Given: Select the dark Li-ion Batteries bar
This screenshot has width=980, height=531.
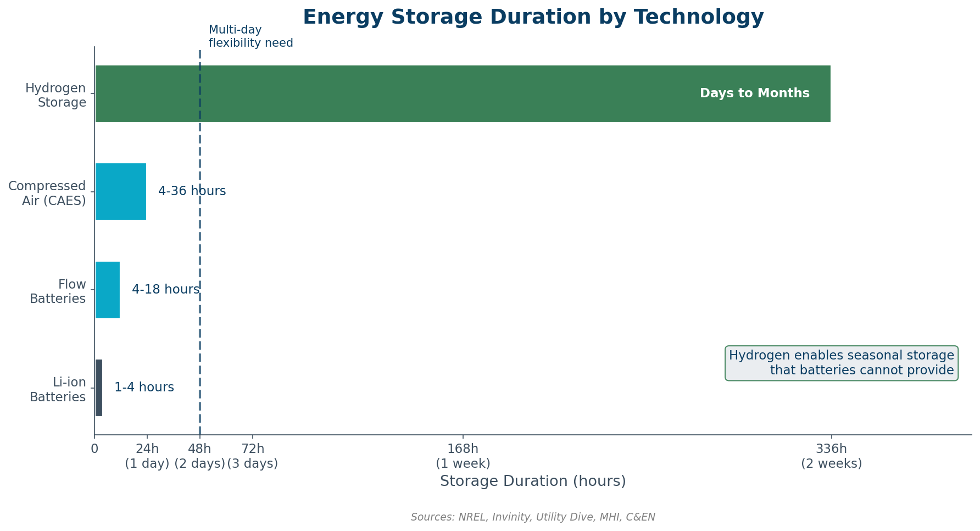Looking at the screenshot, I should tap(99, 388).
